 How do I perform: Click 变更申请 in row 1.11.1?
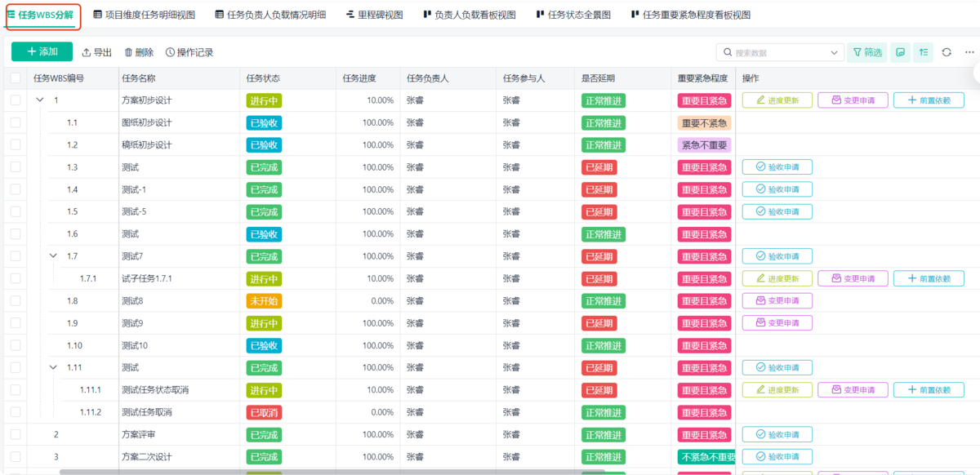pos(853,390)
